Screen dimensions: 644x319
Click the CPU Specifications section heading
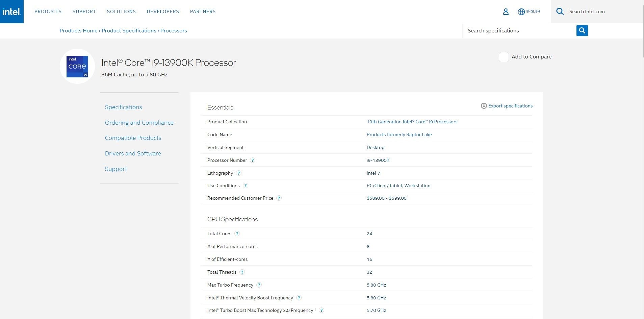[232, 219]
